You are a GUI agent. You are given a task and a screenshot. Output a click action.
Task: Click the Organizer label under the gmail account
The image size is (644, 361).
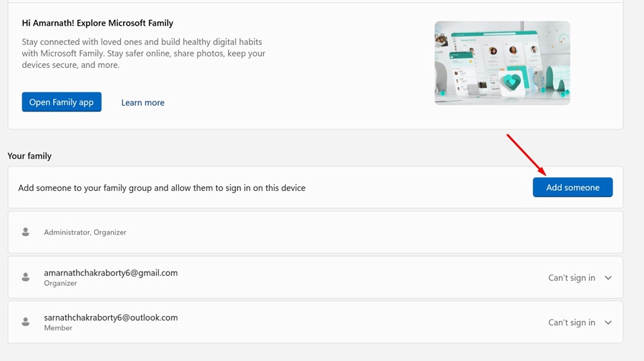tap(60, 283)
